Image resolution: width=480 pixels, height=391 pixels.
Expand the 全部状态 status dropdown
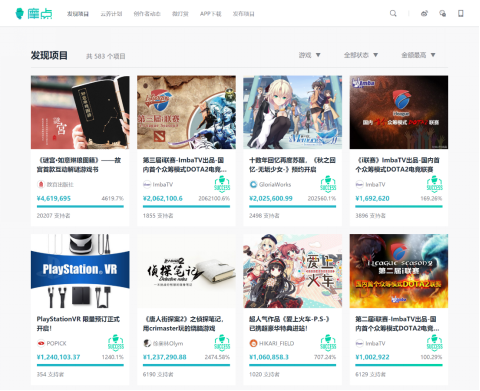(361, 55)
